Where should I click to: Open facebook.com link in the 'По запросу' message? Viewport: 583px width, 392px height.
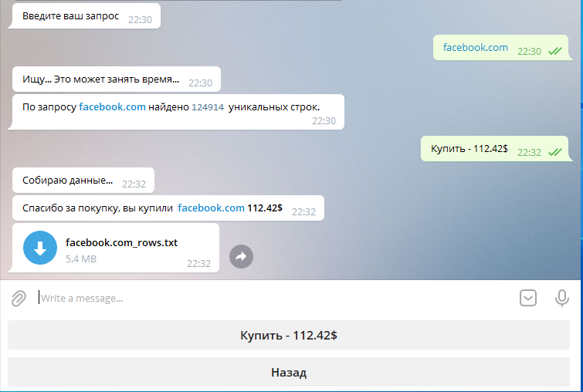[x=112, y=107]
